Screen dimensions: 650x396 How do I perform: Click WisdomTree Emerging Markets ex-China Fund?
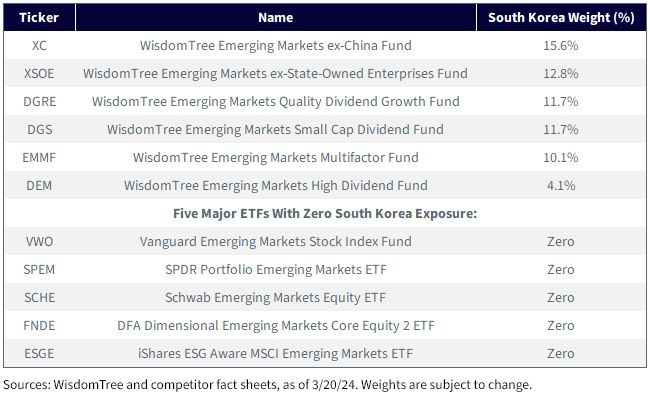(276, 45)
